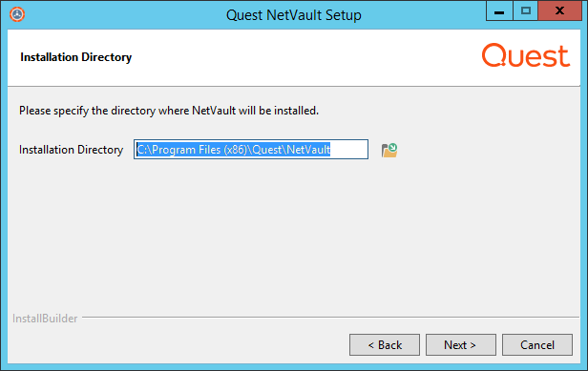This screenshot has height=371, width=588.
Task: Maximize the Quest NetVault Setup window
Action: coord(525,10)
